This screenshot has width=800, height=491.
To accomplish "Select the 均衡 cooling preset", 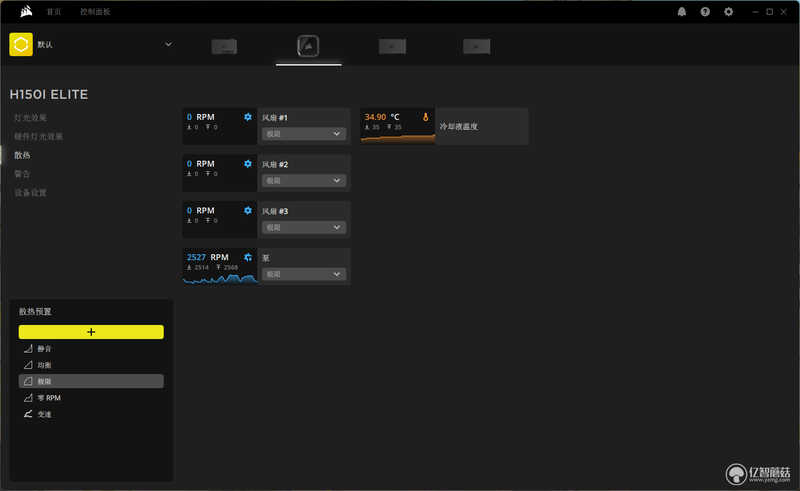I will (91, 365).
